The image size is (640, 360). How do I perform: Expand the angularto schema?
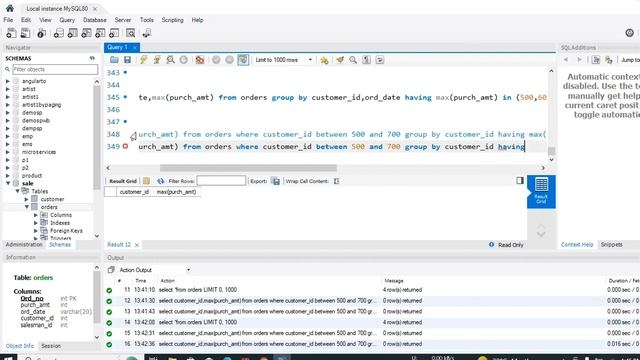7,81
